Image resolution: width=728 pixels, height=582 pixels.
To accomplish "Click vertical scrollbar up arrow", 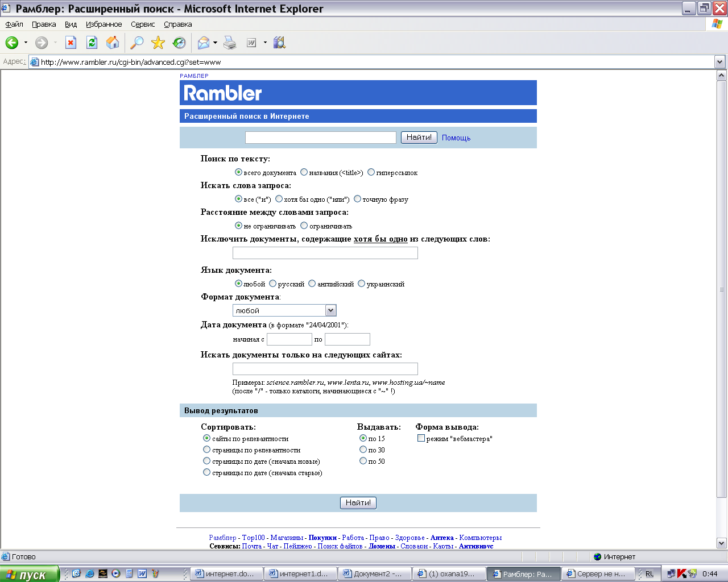I will coord(721,76).
